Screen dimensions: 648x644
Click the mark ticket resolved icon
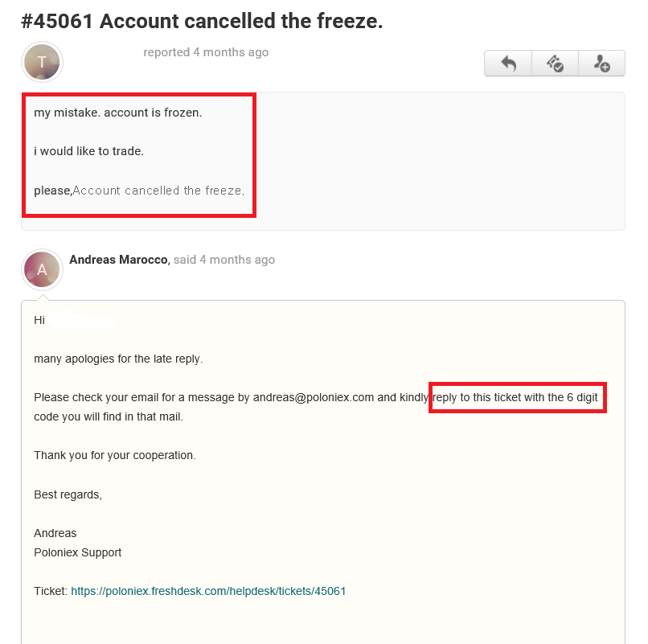pyautogui.click(x=555, y=64)
